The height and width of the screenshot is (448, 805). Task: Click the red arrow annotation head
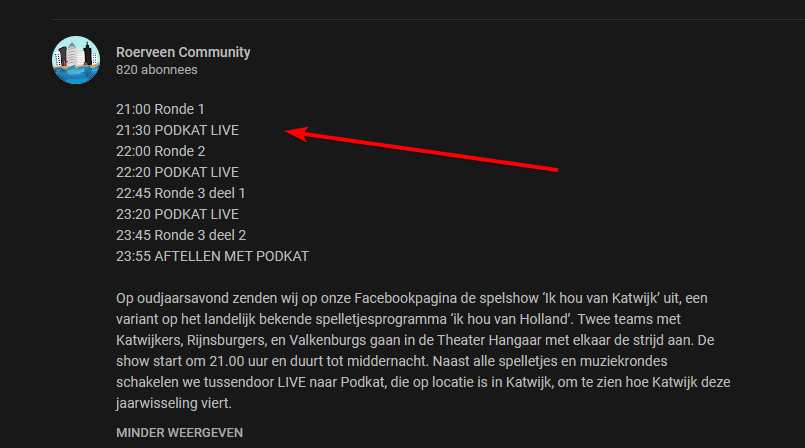click(298, 133)
